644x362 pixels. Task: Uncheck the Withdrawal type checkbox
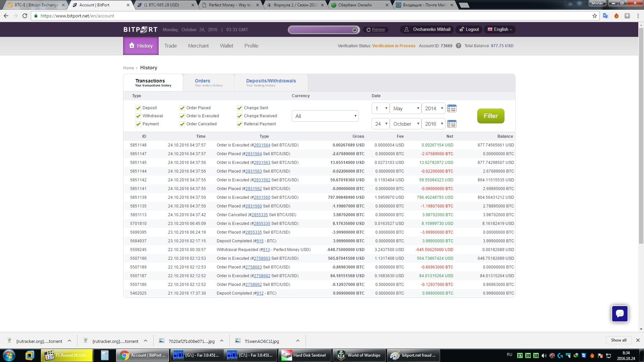[x=138, y=116]
